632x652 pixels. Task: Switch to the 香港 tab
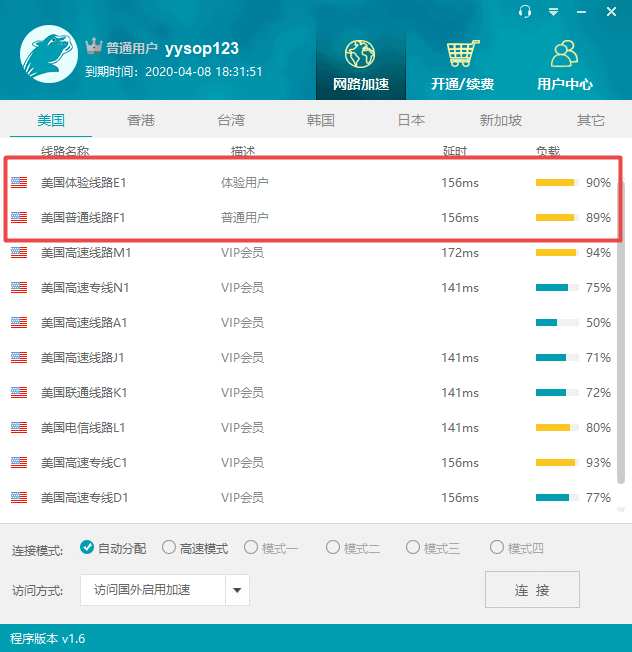pos(141,120)
